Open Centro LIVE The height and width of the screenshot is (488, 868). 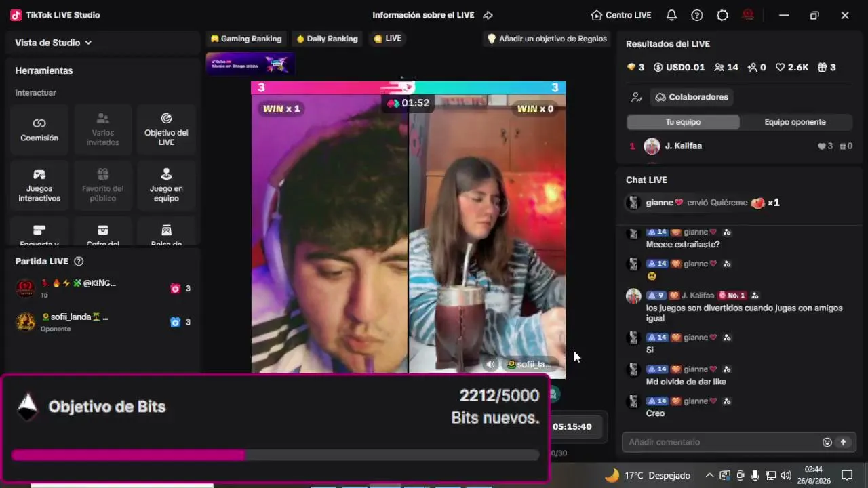tap(621, 15)
